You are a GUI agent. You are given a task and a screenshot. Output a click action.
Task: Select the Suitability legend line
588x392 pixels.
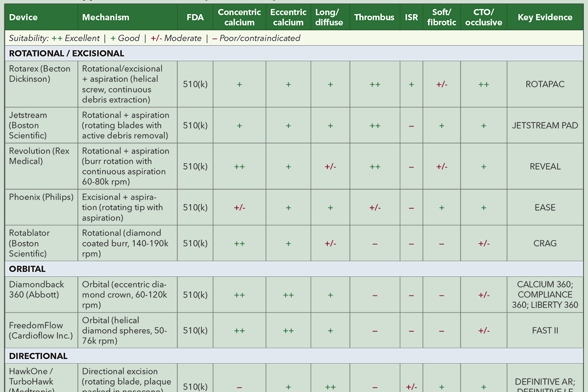point(294,38)
